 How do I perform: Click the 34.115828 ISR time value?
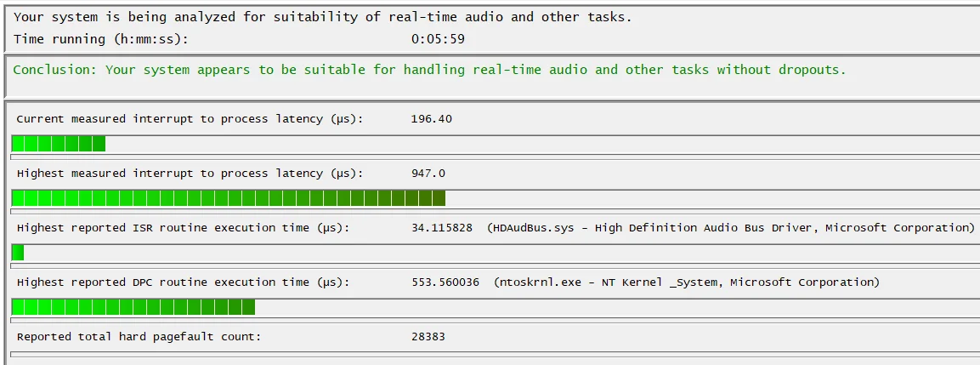pos(441,227)
